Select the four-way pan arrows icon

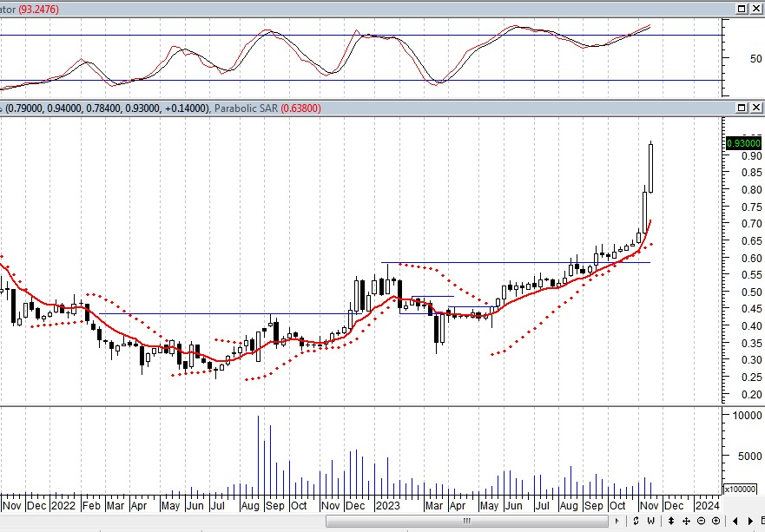[x=687, y=521]
